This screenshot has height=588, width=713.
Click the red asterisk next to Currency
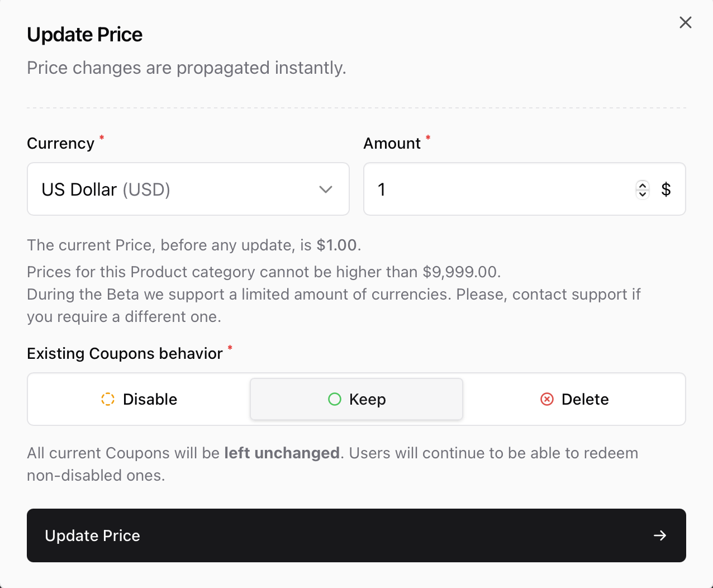point(102,139)
